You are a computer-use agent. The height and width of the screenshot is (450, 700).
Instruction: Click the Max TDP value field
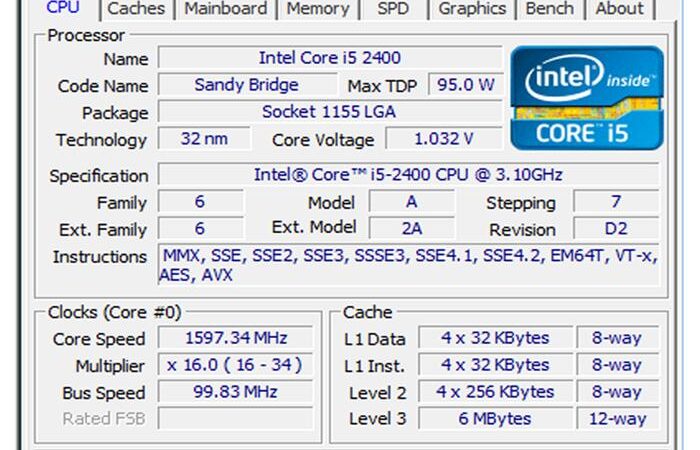(465, 85)
